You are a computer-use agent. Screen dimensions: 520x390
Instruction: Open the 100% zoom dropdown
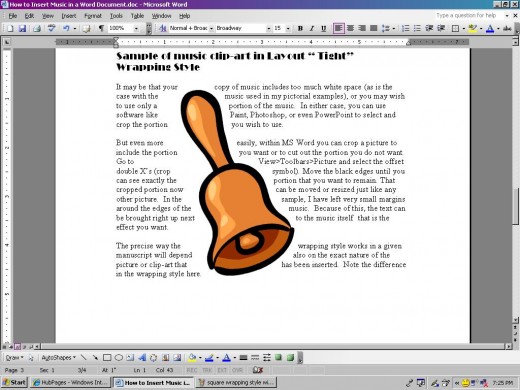click(136, 29)
